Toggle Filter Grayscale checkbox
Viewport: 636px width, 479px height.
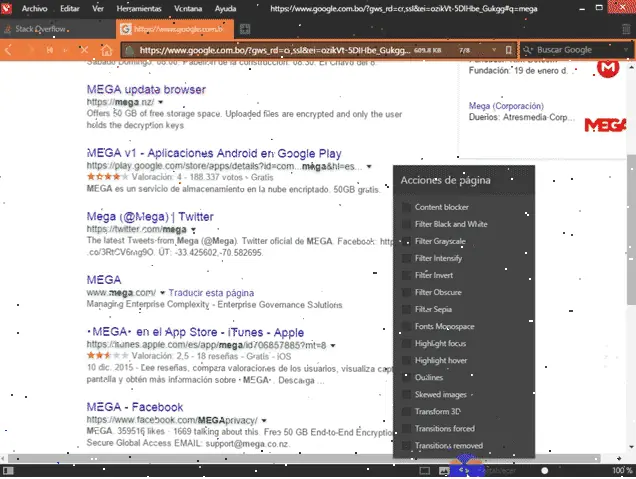pyautogui.click(x=406, y=241)
